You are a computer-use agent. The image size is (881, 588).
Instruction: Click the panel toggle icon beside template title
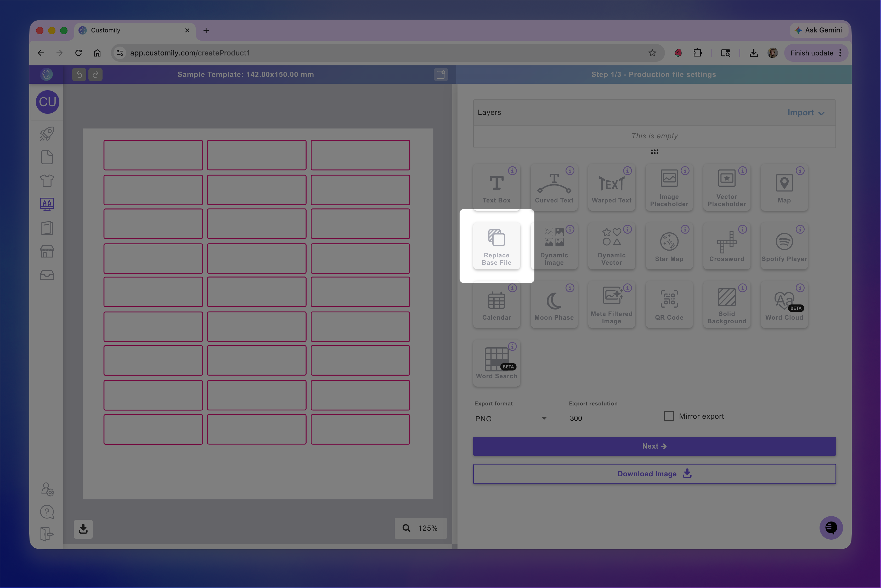click(441, 74)
